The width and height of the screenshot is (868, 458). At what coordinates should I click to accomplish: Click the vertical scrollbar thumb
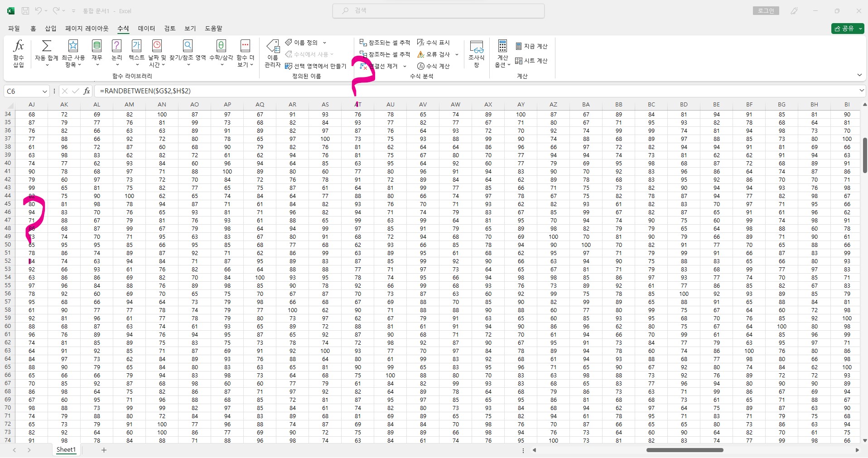(x=864, y=155)
